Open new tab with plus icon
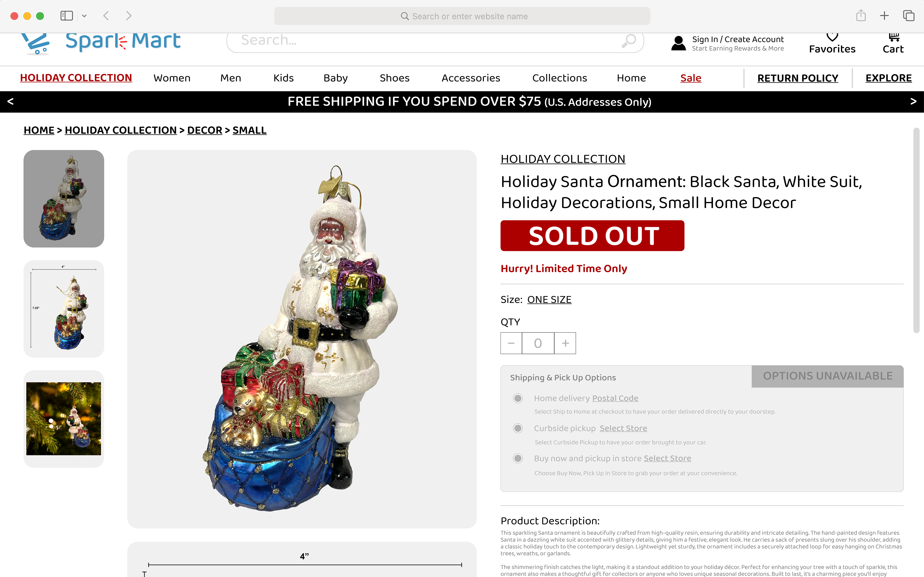924x577 pixels. (884, 16)
